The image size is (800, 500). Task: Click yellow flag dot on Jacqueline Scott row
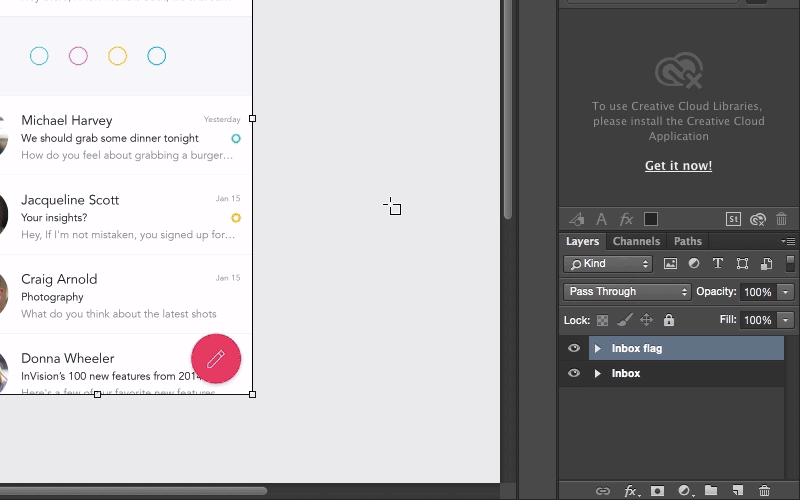click(236, 218)
